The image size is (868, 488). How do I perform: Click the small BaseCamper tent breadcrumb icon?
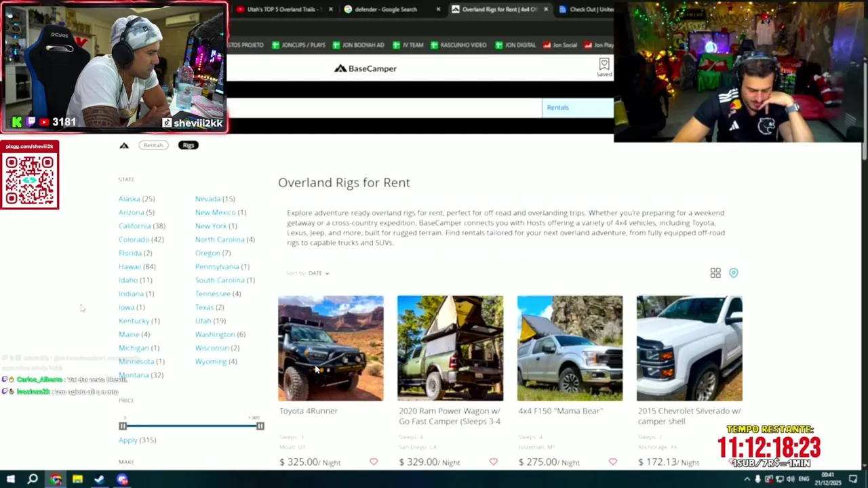pos(124,145)
